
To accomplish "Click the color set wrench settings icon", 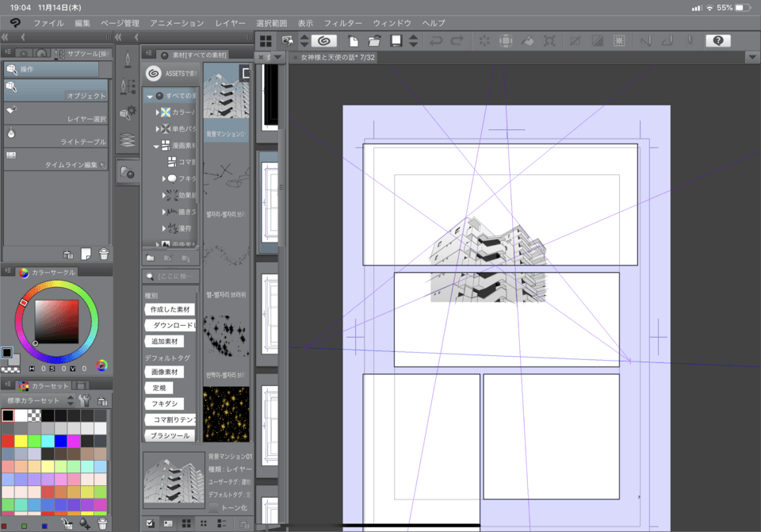I will (86, 400).
